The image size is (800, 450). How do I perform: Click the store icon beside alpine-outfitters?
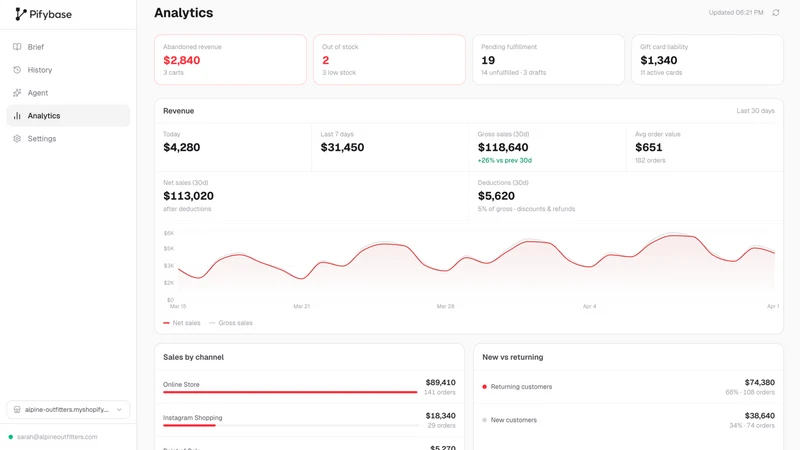tap(17, 410)
